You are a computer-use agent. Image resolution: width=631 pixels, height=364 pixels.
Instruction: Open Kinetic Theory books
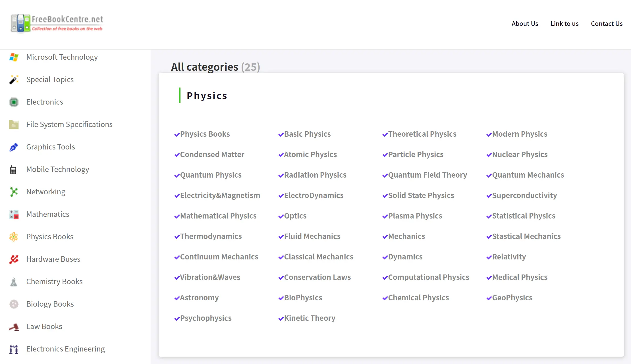click(310, 318)
